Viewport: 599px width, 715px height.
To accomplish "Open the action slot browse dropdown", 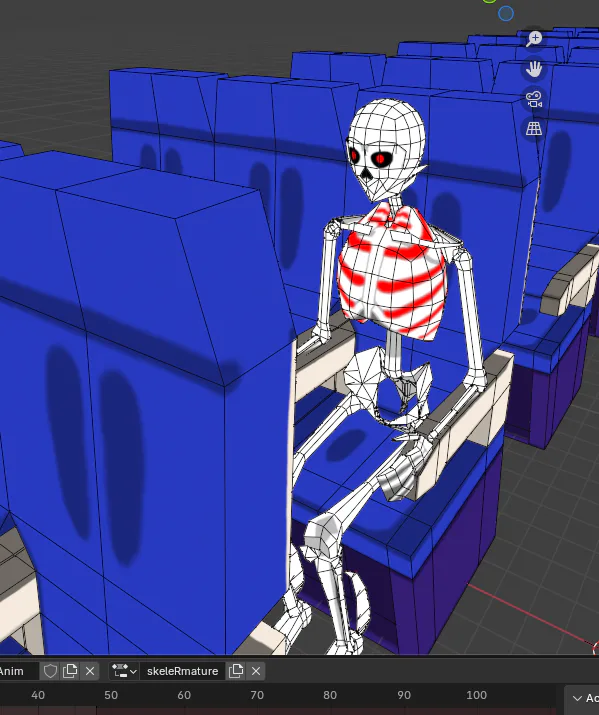I will (x=124, y=671).
